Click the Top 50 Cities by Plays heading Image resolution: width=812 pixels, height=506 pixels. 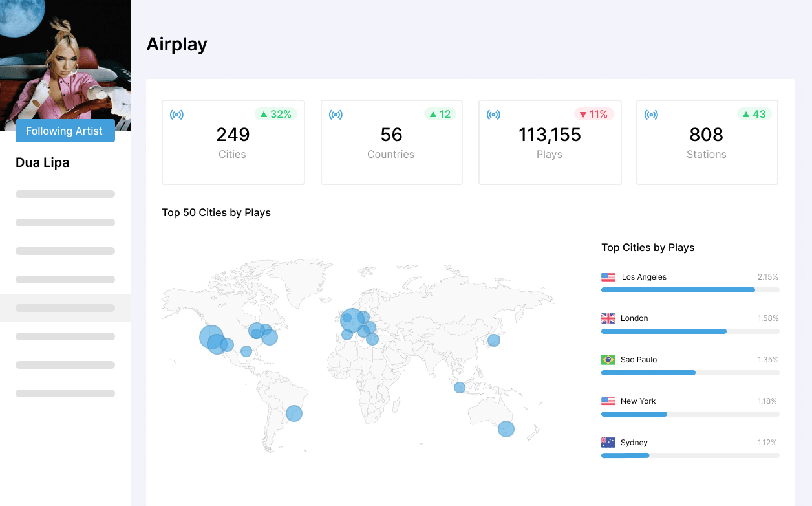[216, 212]
